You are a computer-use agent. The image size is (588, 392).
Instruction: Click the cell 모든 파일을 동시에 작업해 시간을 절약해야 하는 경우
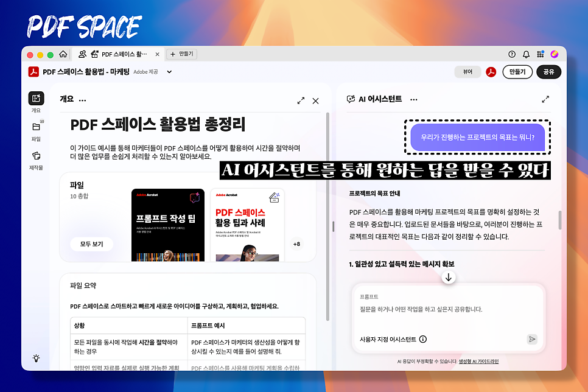coord(128,346)
